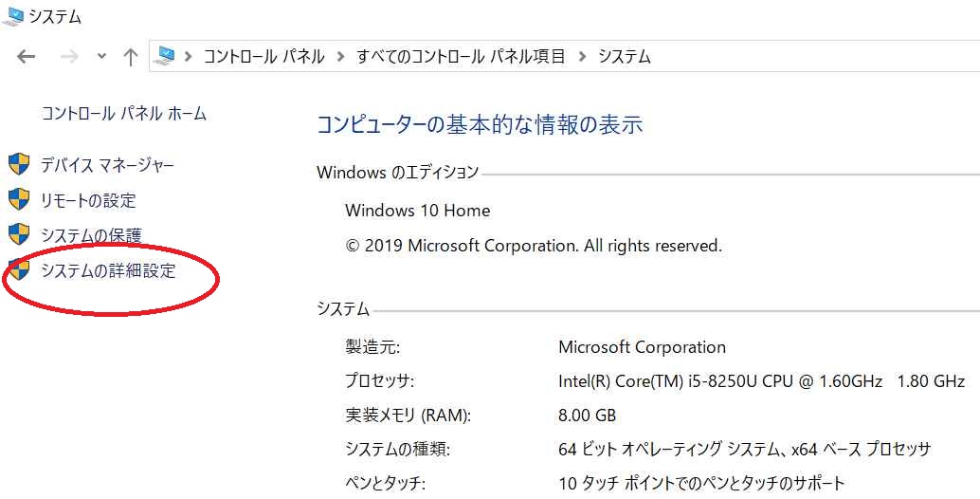Click the computer icon in address bar
980x499 pixels.
tap(164, 57)
